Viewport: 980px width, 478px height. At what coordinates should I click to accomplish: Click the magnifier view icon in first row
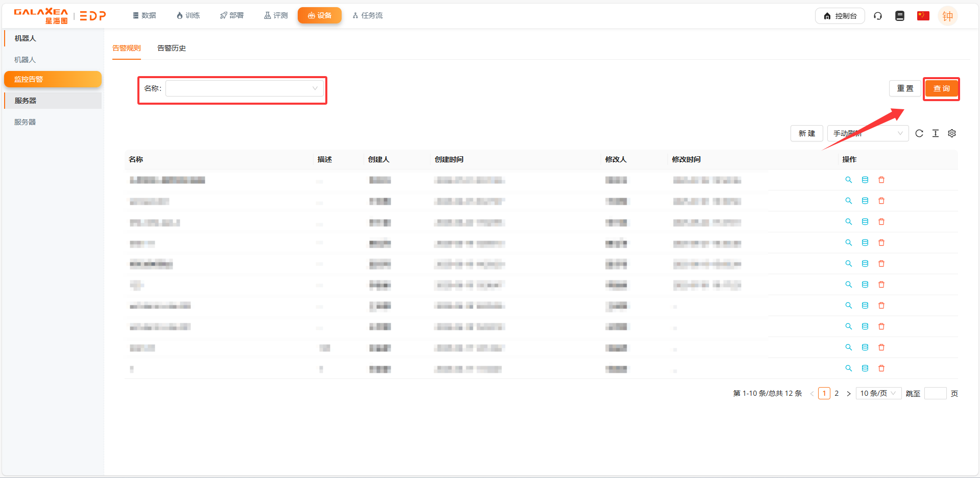pos(849,180)
